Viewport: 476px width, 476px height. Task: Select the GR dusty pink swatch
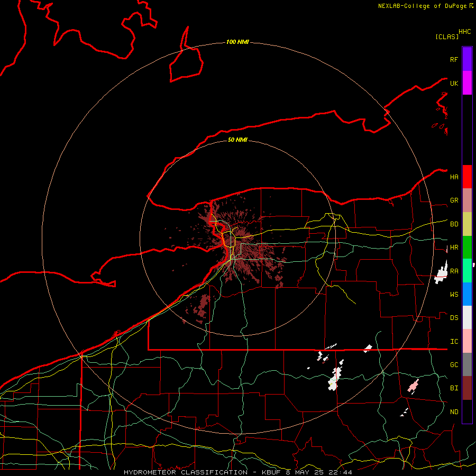click(x=467, y=200)
